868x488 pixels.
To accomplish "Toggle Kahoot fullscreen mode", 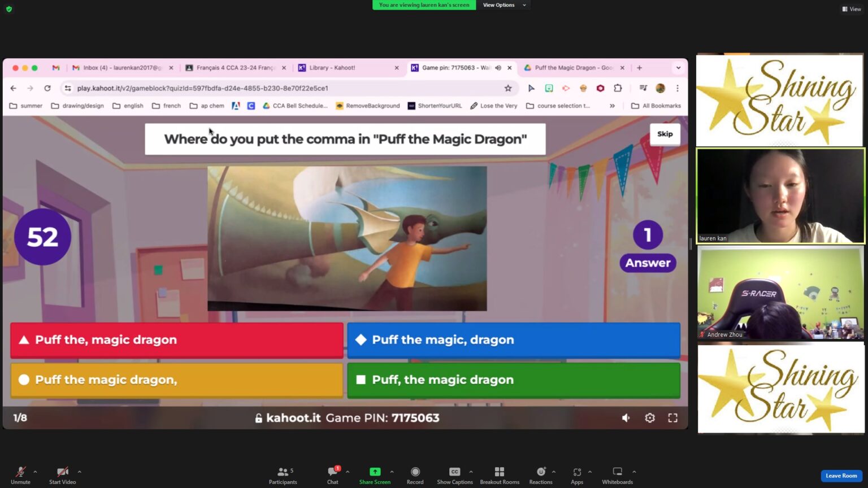I will (x=672, y=418).
